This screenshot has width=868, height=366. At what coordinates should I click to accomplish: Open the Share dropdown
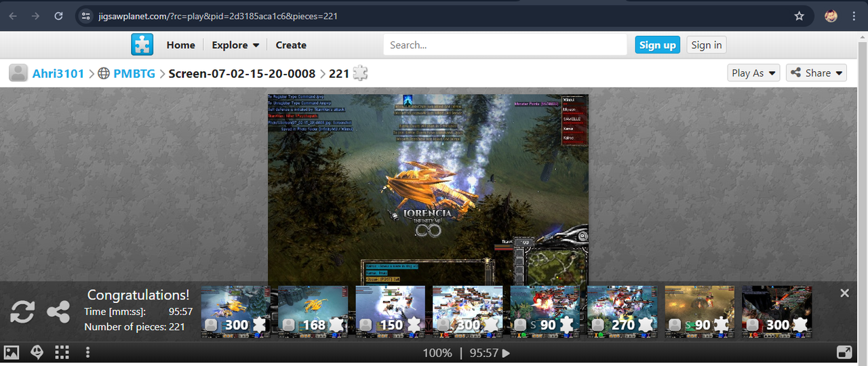pos(816,73)
